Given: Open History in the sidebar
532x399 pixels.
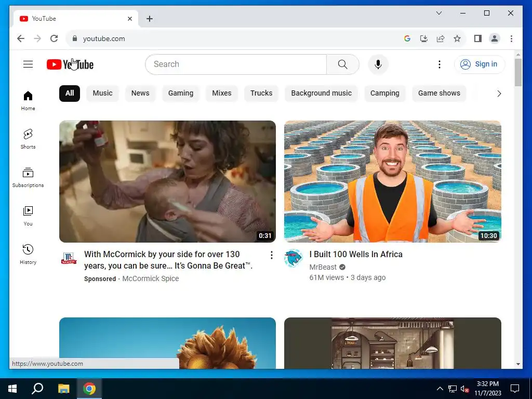Looking at the screenshot, I should click(28, 254).
